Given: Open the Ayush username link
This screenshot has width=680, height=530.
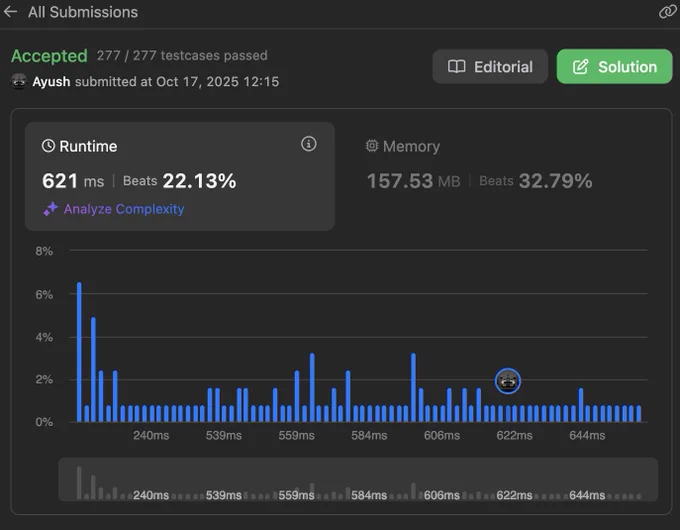Looking at the screenshot, I should 51,82.
